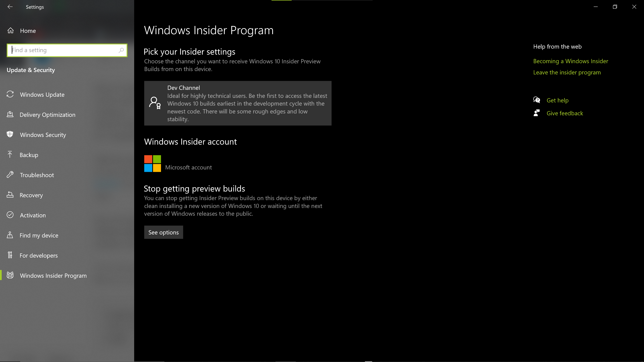Click the back arrow icon

pyautogui.click(x=10, y=7)
